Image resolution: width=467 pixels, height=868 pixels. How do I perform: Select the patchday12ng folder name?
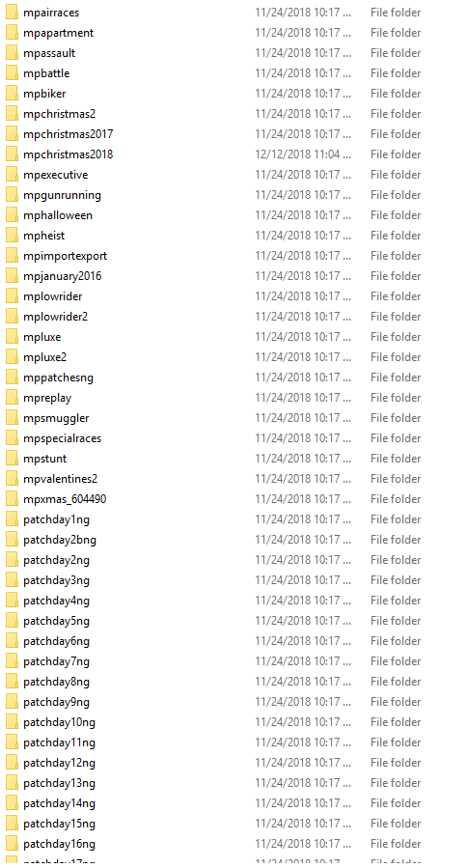point(59,763)
